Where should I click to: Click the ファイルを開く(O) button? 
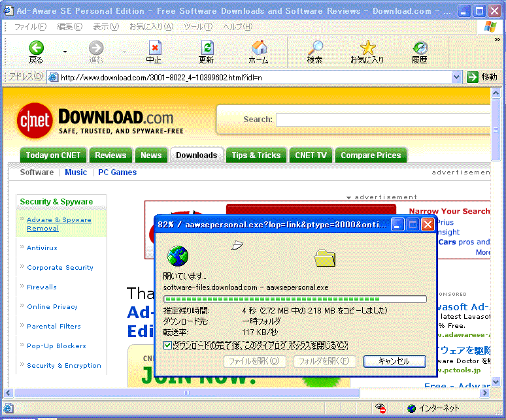(254, 361)
